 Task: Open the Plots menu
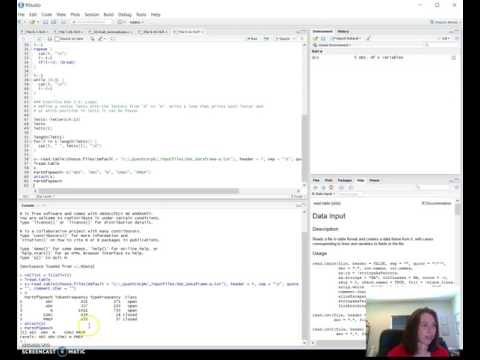coord(75,14)
